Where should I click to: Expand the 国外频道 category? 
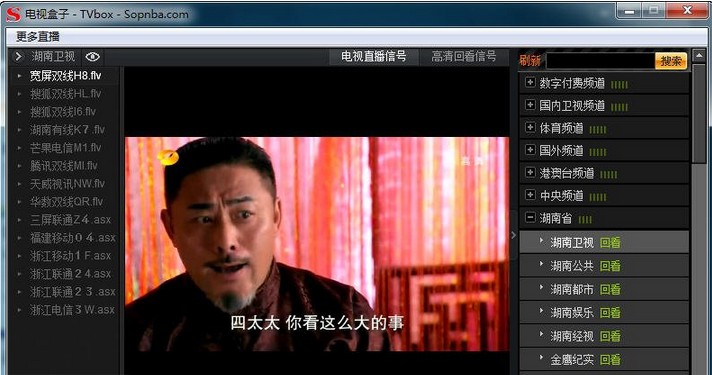530,150
